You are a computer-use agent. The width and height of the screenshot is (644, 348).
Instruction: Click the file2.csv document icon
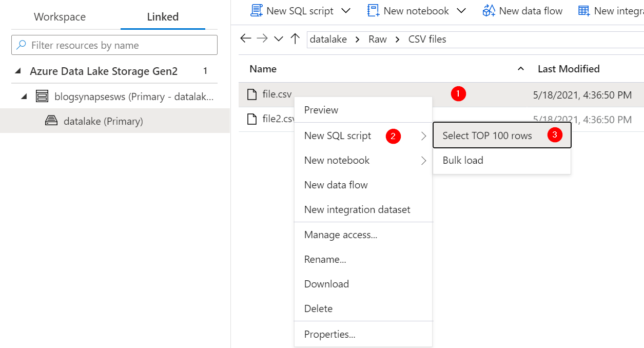click(251, 119)
